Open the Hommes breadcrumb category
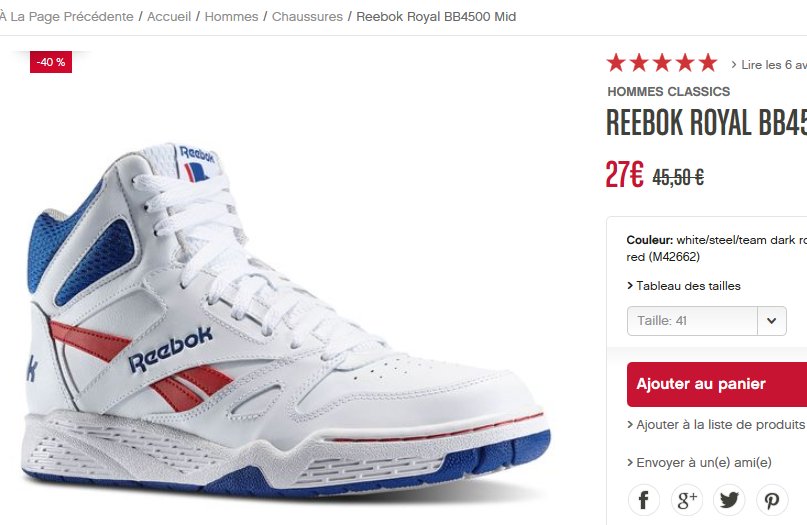807x525 pixels. tap(231, 17)
